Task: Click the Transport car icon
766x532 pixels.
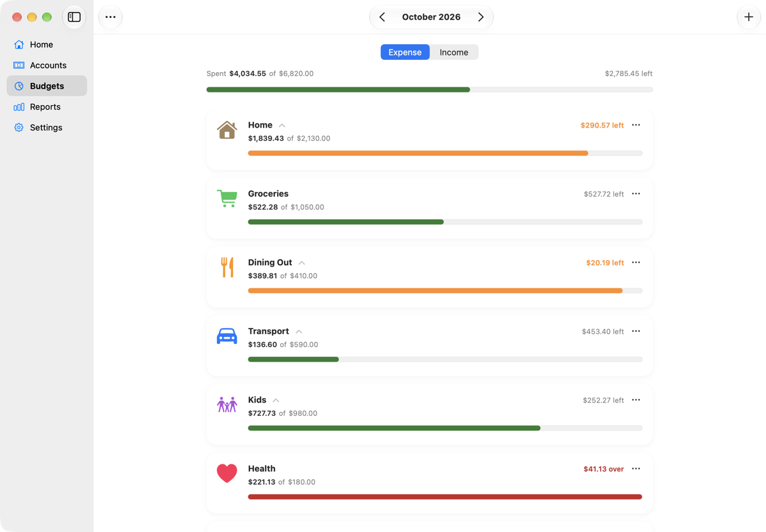Action: [227, 336]
